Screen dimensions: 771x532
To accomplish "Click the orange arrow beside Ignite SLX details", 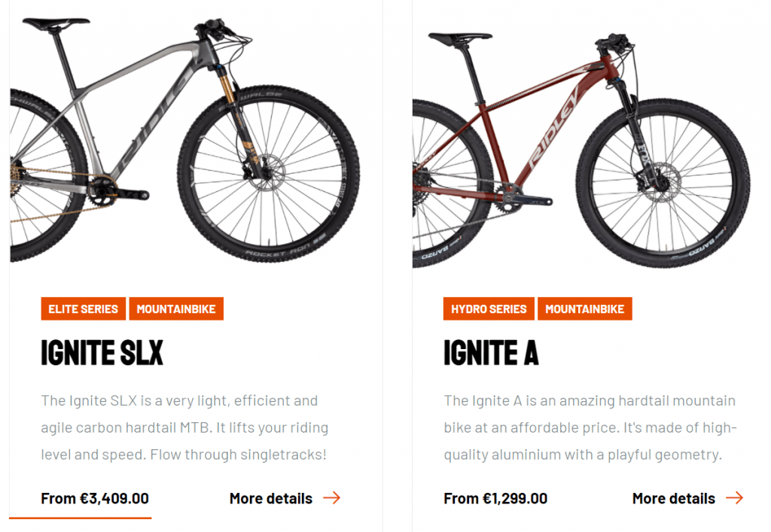I will tap(331, 497).
